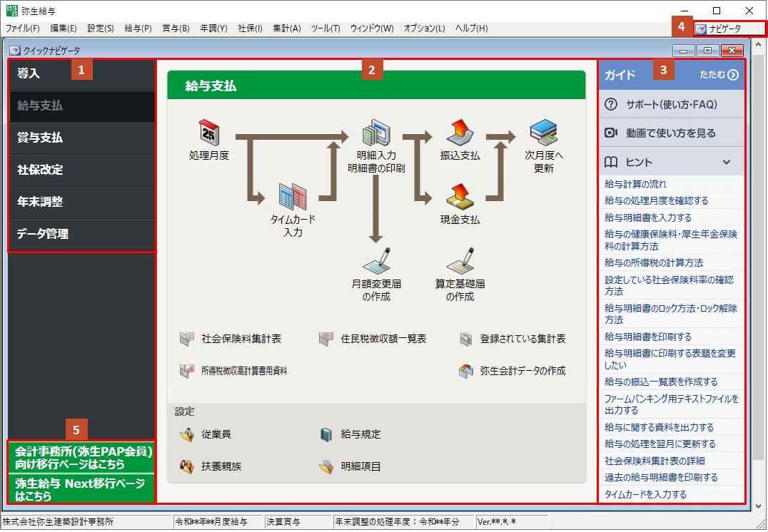Open the 従業員 settings icon
Viewport: 768px width, 532px height.
coord(186,434)
